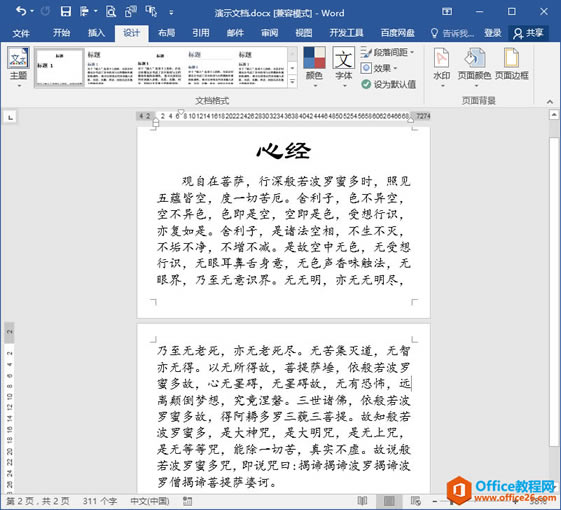
Task: Switch to the Layout (布局) tab
Action: coord(167,33)
